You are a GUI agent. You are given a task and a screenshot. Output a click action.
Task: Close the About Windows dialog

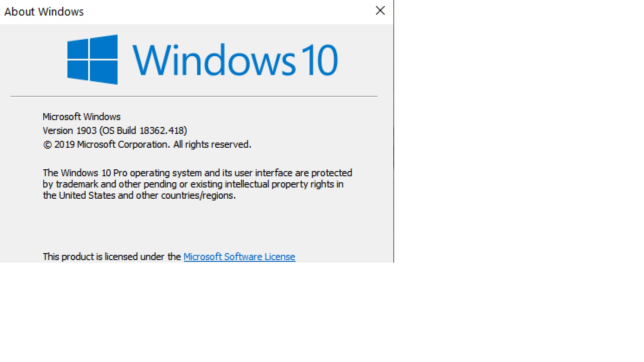[380, 11]
